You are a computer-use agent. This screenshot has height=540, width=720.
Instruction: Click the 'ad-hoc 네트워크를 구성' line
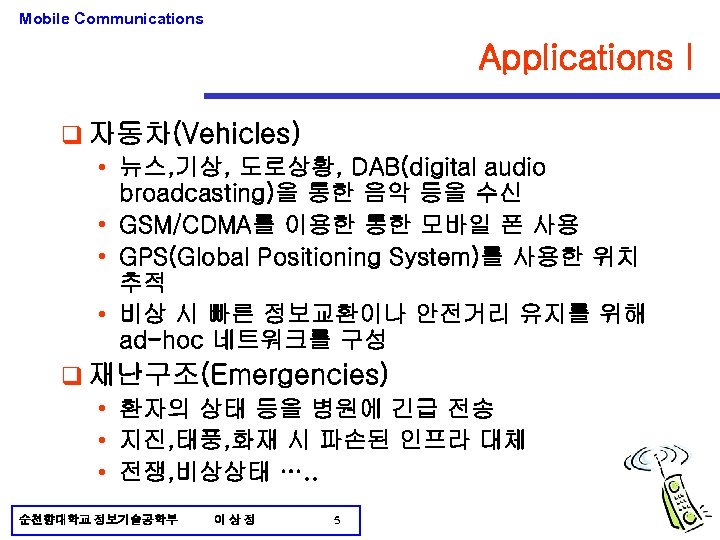point(253,340)
